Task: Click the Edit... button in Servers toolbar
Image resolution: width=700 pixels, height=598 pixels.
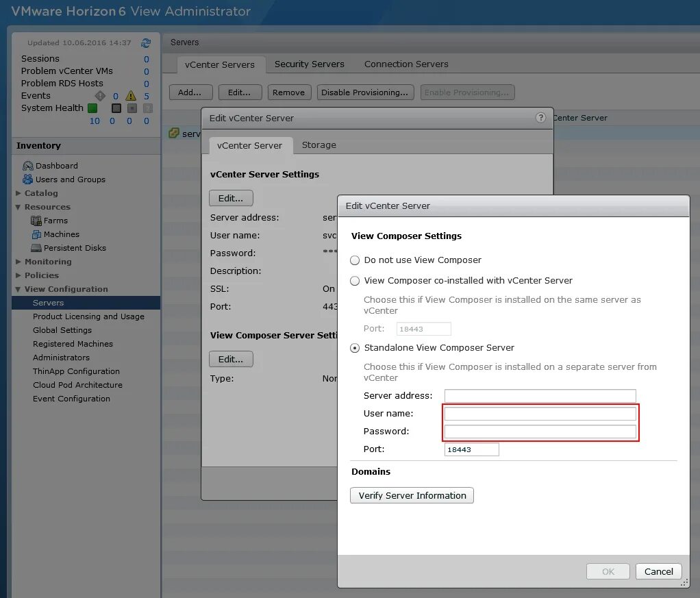Action: tap(240, 92)
